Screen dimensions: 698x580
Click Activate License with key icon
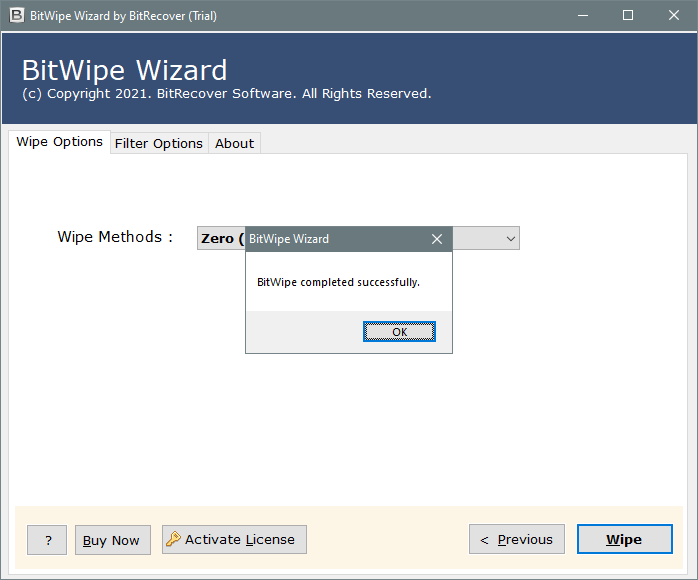[234, 539]
